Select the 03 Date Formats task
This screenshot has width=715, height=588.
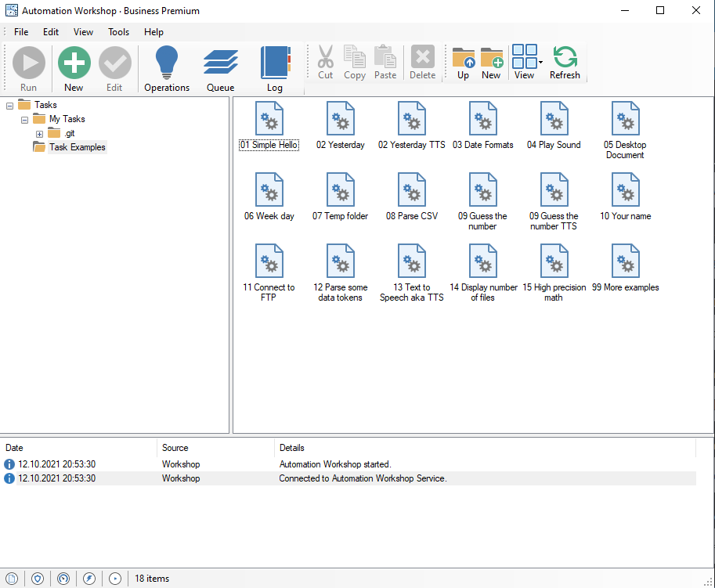click(483, 125)
